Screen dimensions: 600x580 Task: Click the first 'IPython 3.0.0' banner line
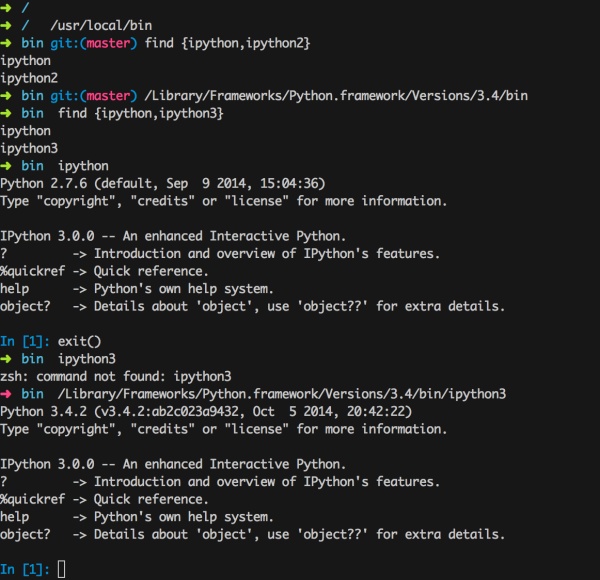tap(173, 236)
